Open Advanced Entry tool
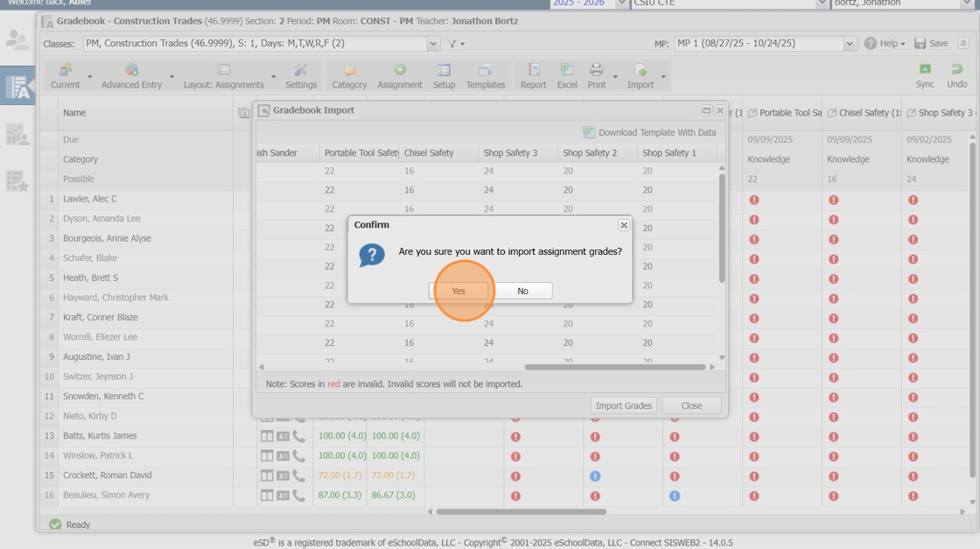The image size is (980, 549). [x=131, y=76]
